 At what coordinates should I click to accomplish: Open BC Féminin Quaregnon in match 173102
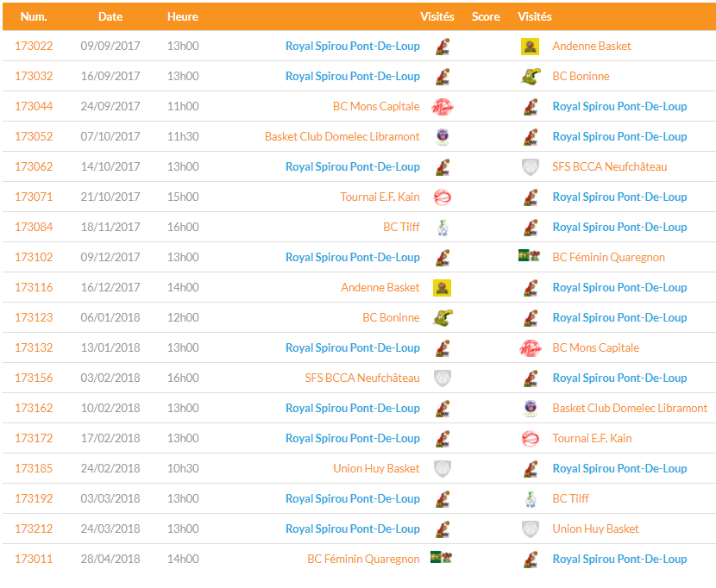point(609,257)
